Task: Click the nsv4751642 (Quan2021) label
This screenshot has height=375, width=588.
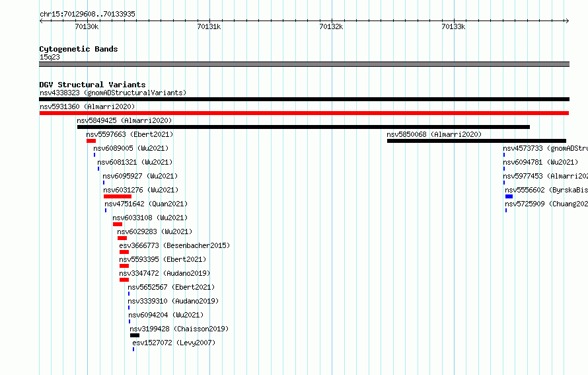Action: coord(146,204)
